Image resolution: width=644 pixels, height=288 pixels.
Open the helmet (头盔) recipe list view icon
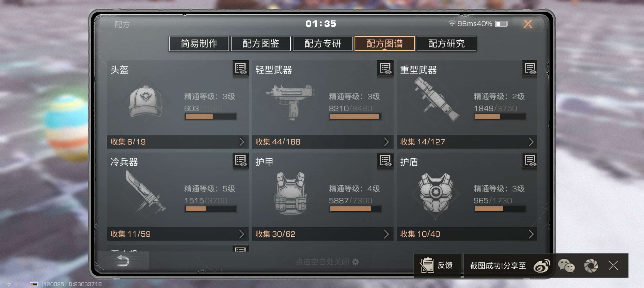(240, 69)
